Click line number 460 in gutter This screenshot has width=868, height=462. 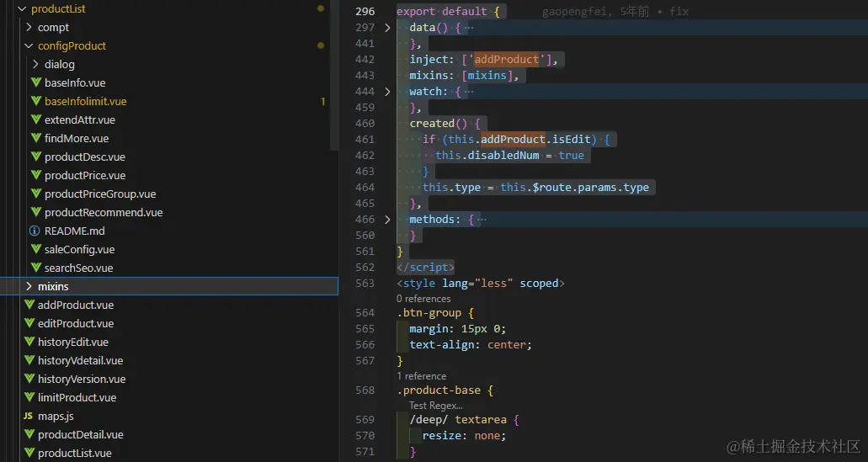click(x=365, y=124)
